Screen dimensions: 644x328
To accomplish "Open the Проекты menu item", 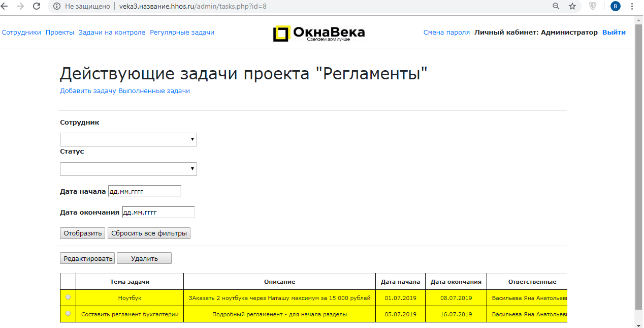I will tap(60, 33).
